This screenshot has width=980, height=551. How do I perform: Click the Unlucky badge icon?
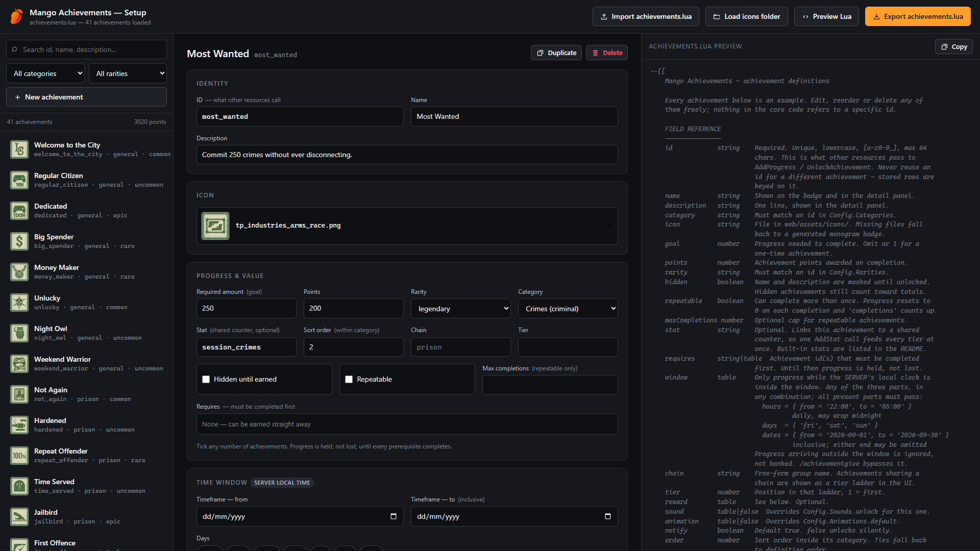coord(19,303)
